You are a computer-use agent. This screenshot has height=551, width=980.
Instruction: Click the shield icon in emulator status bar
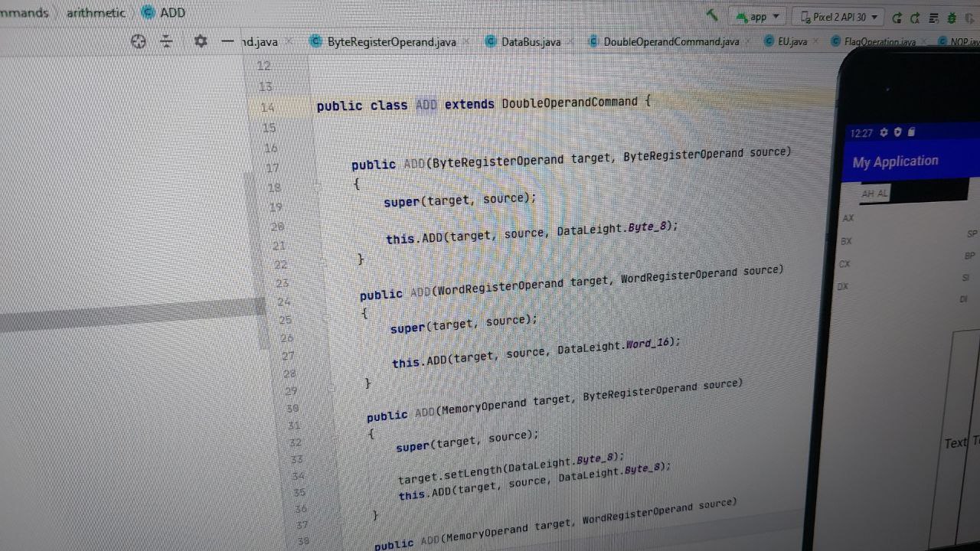click(897, 132)
